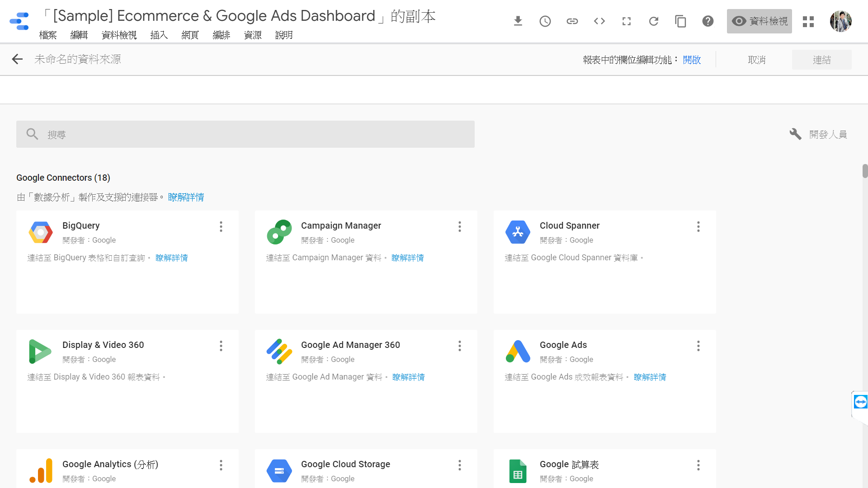This screenshot has width=868, height=488.
Task: Select the BigQuery connector icon
Action: (41, 233)
